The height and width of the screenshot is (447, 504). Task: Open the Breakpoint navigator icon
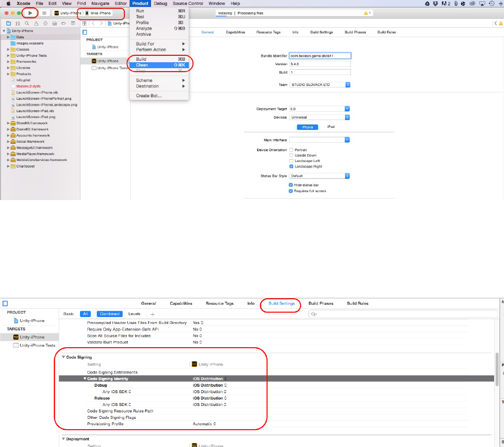64,23
